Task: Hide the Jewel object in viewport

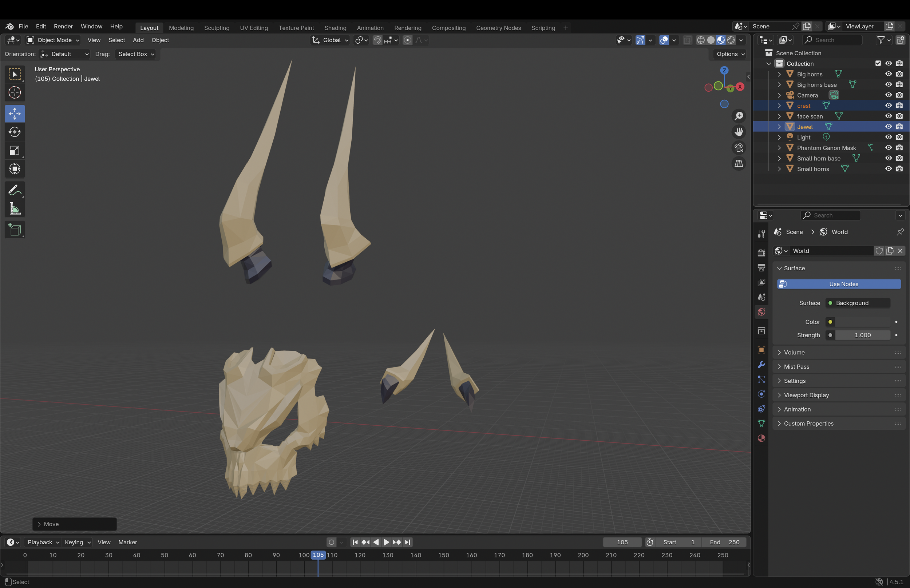Action: pyautogui.click(x=888, y=127)
